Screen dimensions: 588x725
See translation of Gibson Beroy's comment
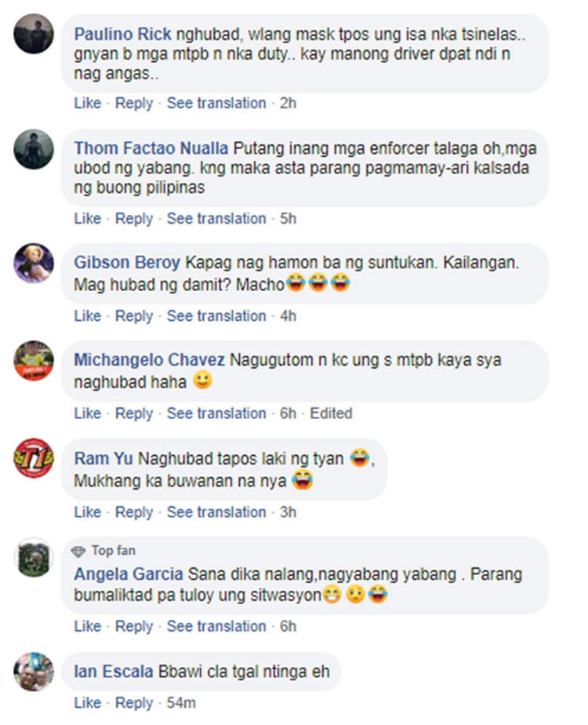(216, 315)
